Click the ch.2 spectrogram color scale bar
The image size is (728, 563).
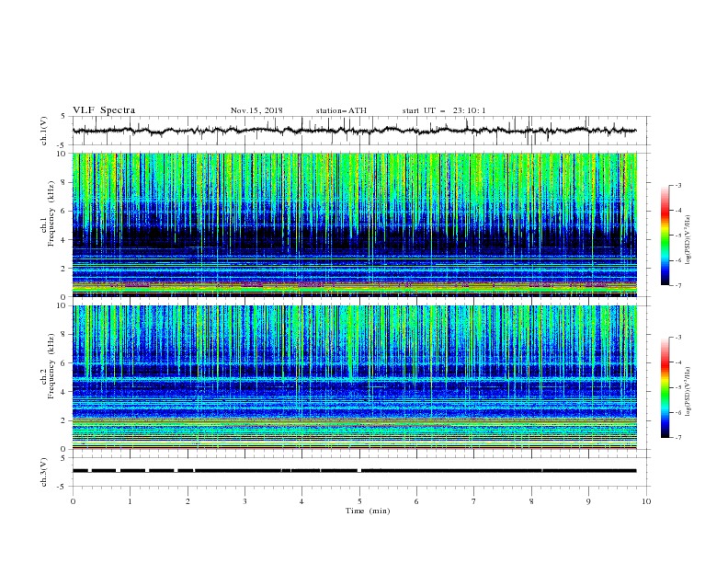click(665, 387)
